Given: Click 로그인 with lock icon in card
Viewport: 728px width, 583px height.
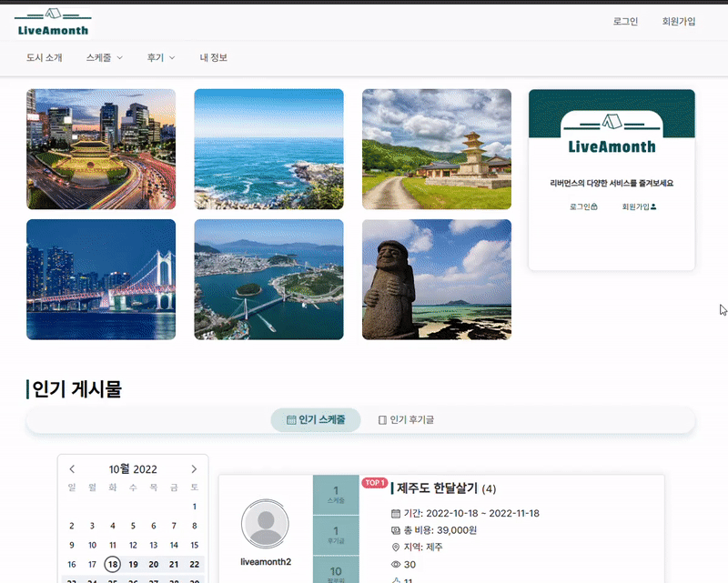Looking at the screenshot, I should pyautogui.click(x=583, y=206).
